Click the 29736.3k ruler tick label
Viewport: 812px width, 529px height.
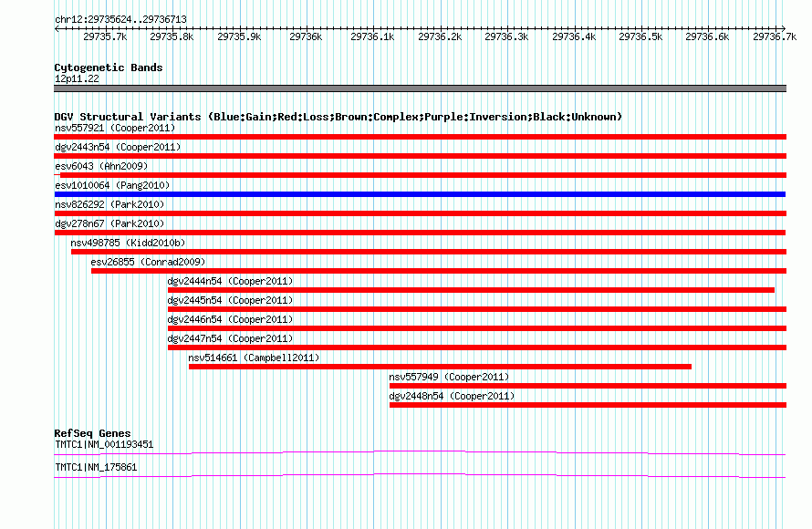tap(506, 36)
